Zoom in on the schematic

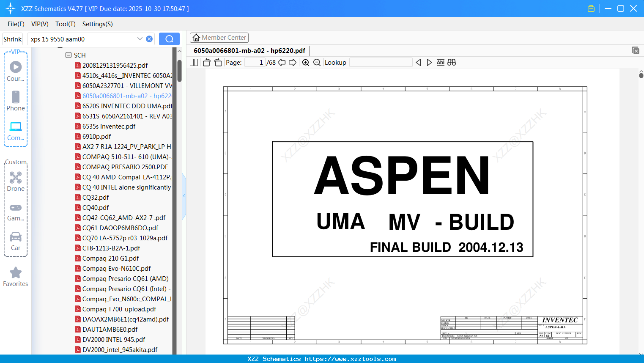(x=306, y=63)
